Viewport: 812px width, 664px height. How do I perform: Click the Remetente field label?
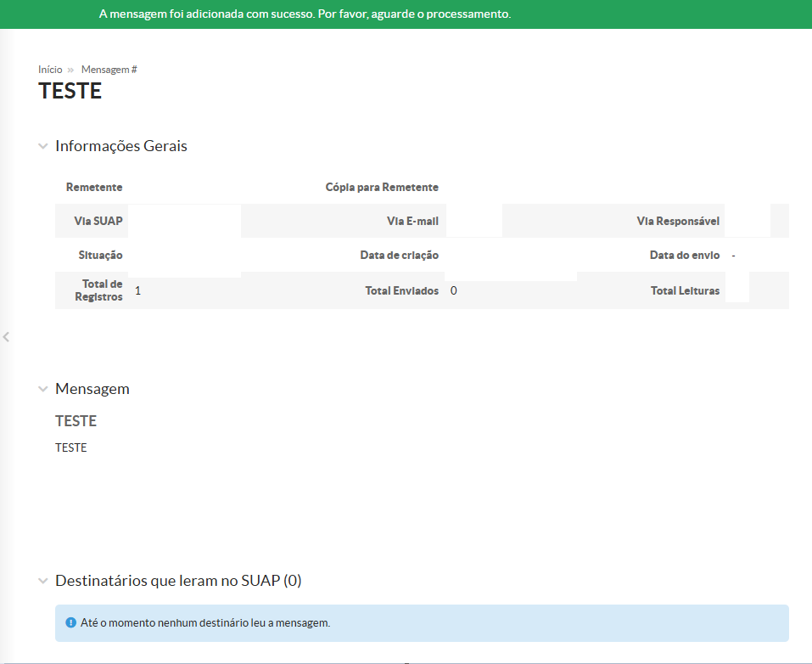tap(94, 187)
